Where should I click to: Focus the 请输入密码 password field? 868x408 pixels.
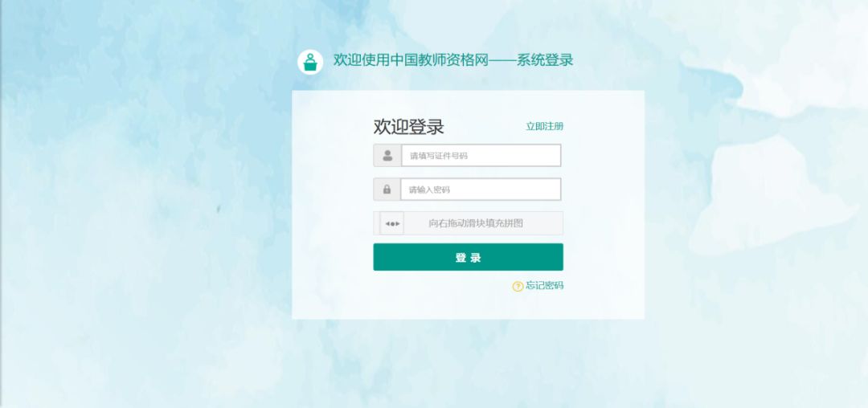point(481,189)
